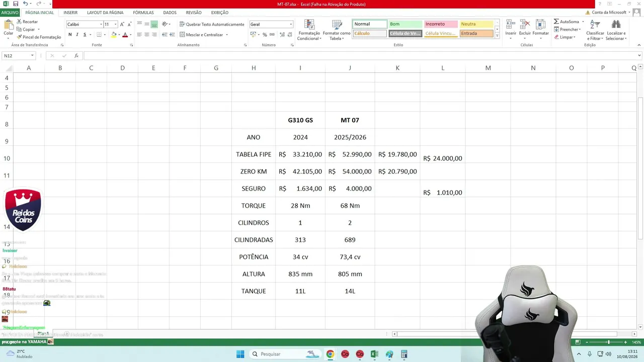Apply percent style format
This screenshot has height=362, width=644.
pos(265,35)
